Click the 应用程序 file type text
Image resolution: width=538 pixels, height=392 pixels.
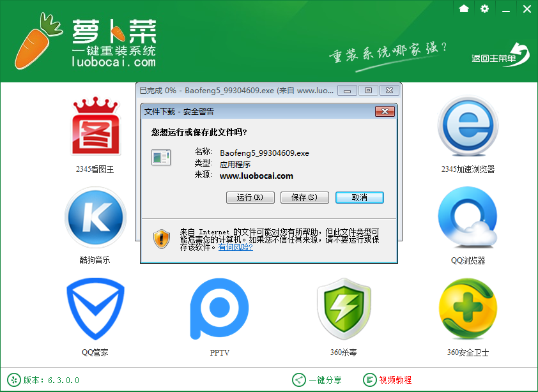click(x=235, y=164)
